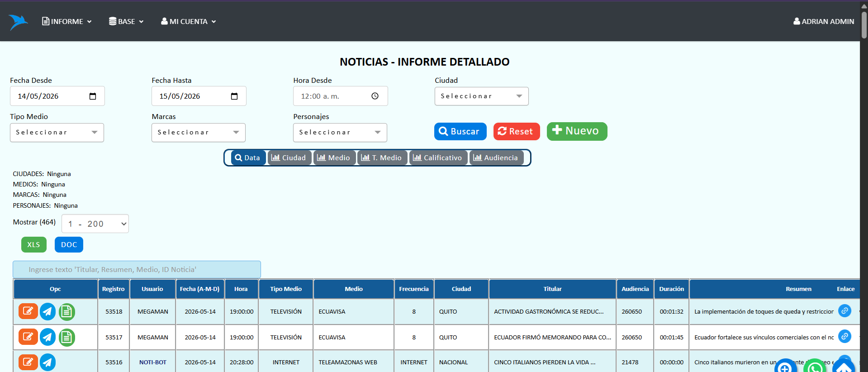Switch to the Calificativo chart tab

pos(437,157)
